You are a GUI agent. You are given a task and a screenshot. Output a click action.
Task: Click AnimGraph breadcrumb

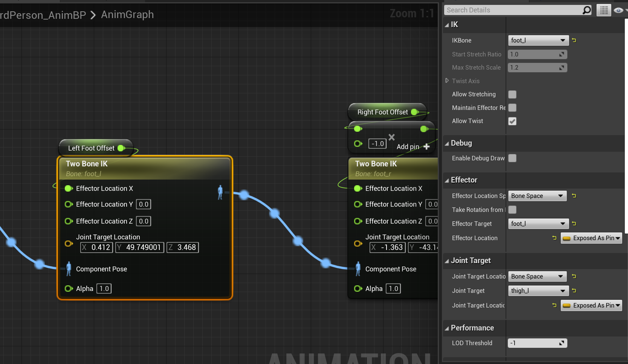click(x=127, y=14)
